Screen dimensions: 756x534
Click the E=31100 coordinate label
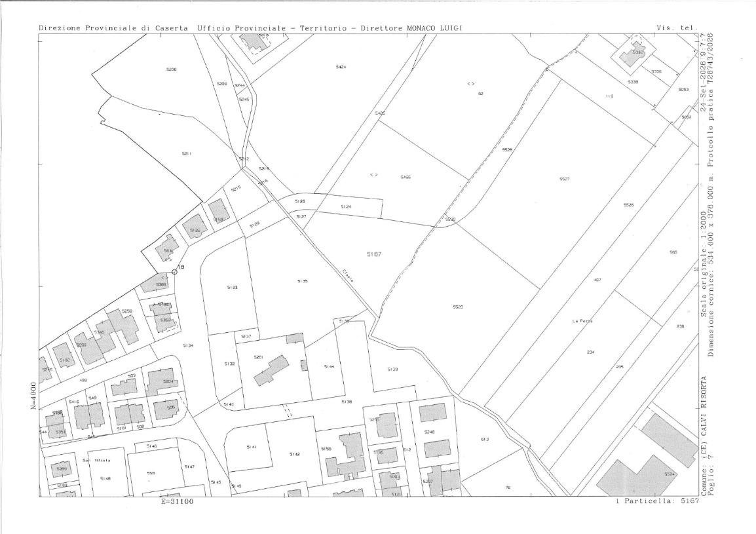coord(177,501)
